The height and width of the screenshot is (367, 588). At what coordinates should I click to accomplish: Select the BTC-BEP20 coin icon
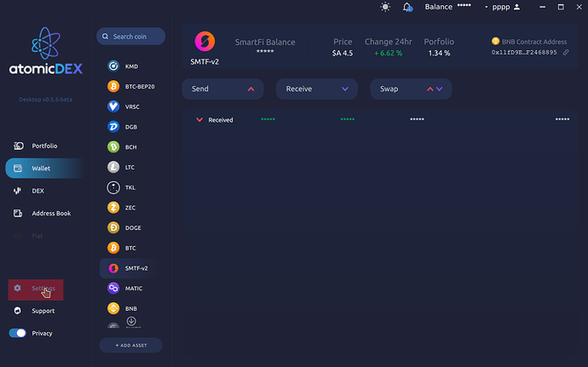coord(113,87)
